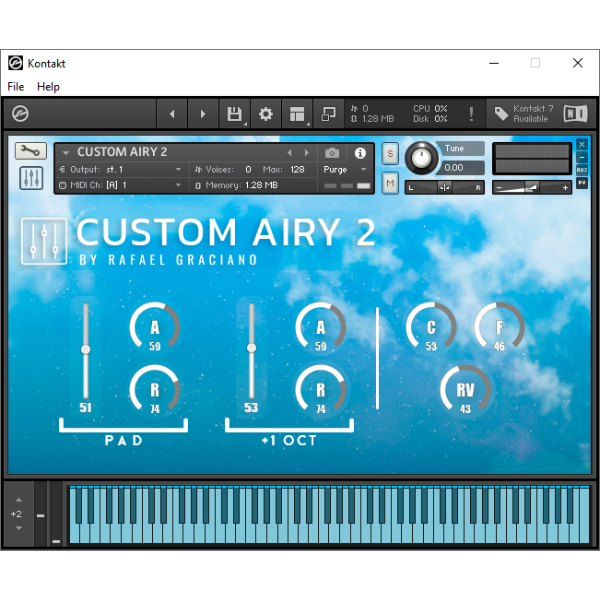Viewport: 600px width, 600px height.
Task: Click the mixer sliders icon below the wrench
Action: pyautogui.click(x=31, y=178)
